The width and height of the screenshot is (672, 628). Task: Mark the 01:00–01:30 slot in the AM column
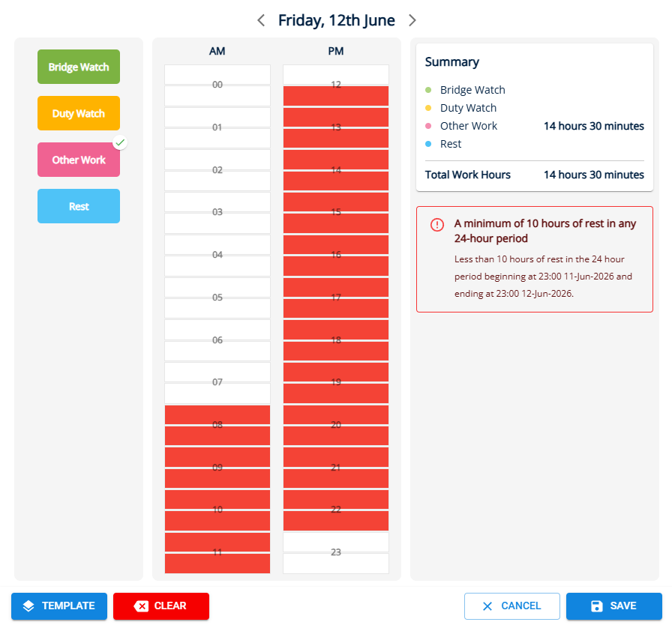click(217, 117)
